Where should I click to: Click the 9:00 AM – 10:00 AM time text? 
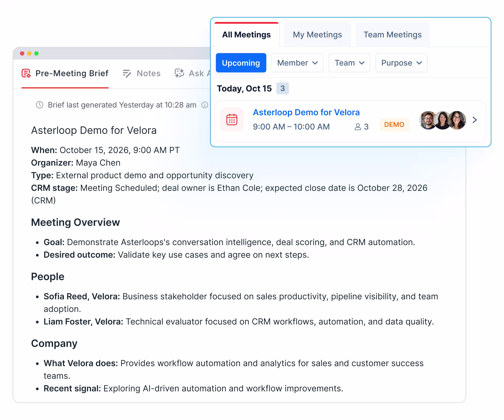pos(291,127)
